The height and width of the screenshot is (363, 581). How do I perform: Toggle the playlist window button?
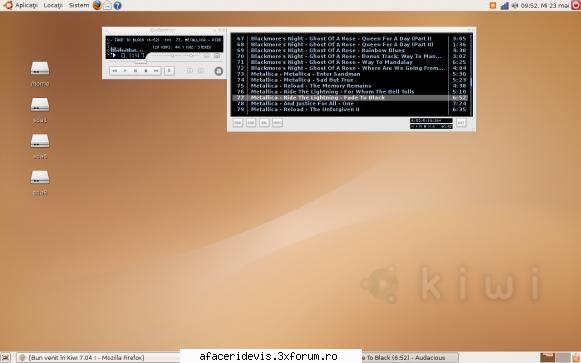(x=217, y=56)
